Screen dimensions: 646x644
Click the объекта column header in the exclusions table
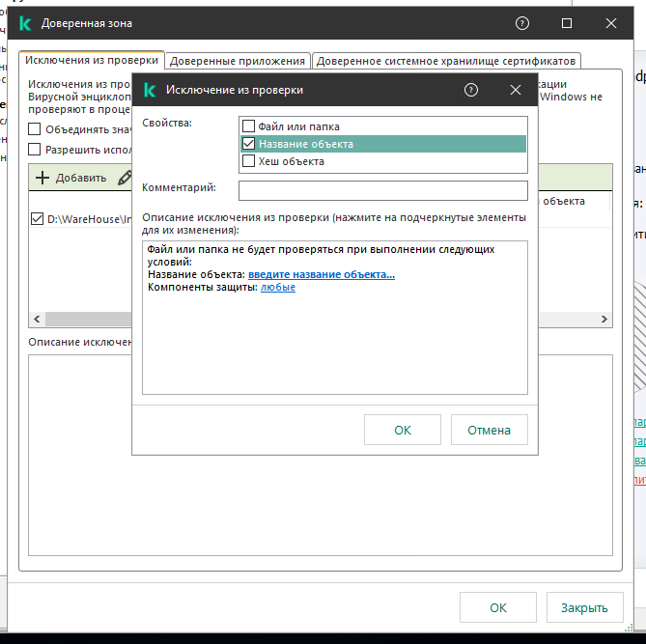564,201
